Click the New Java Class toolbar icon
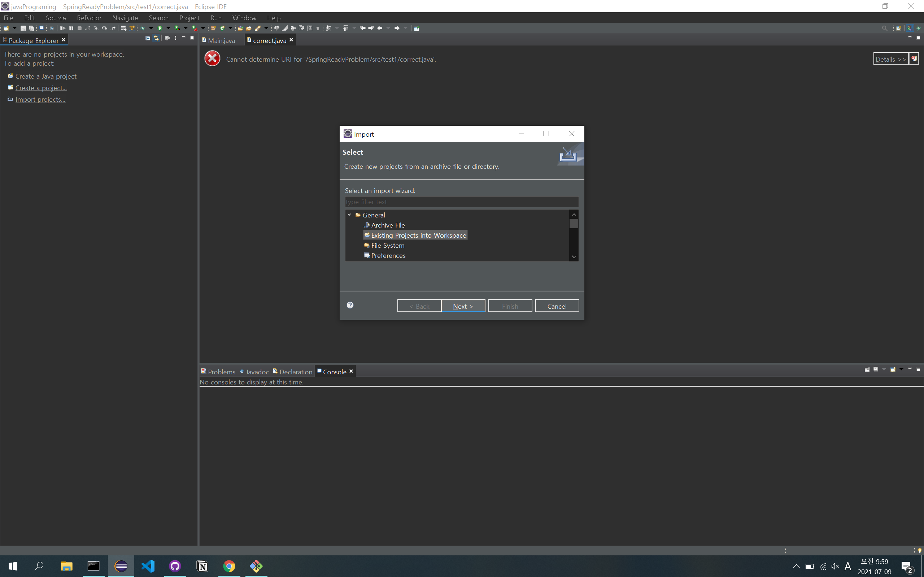This screenshot has width=924, height=577. tap(222, 28)
